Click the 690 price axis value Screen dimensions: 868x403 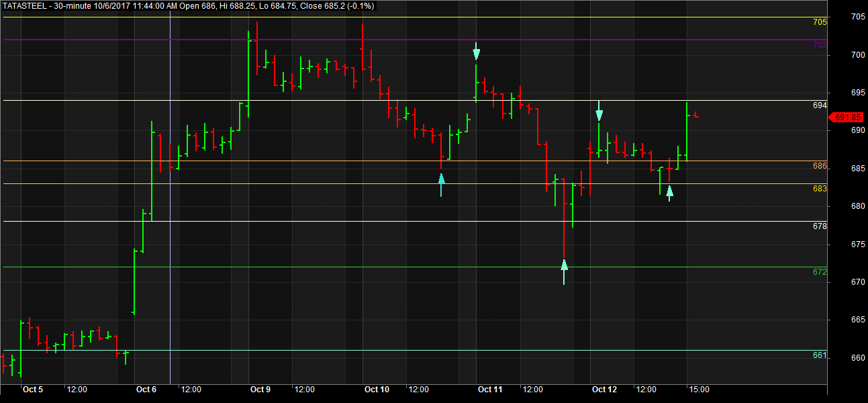point(858,130)
